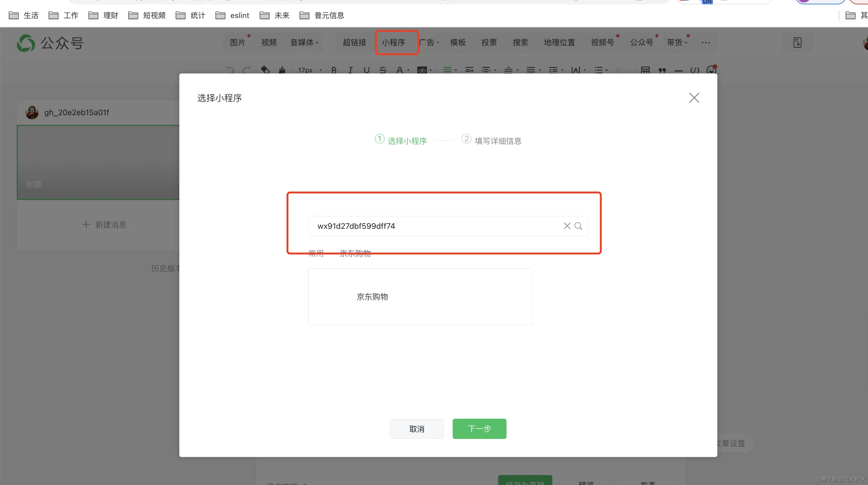Image resolution: width=868 pixels, height=485 pixels.
Task: Click the insert table icon
Action: (x=645, y=70)
